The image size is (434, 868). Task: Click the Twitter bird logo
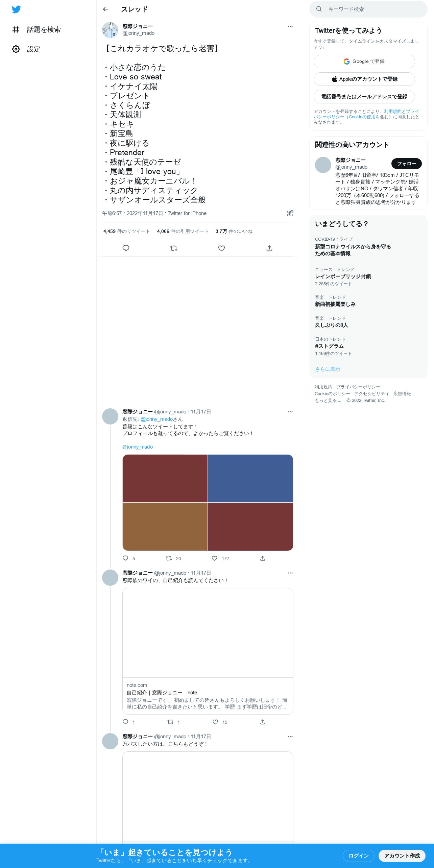pyautogui.click(x=16, y=9)
